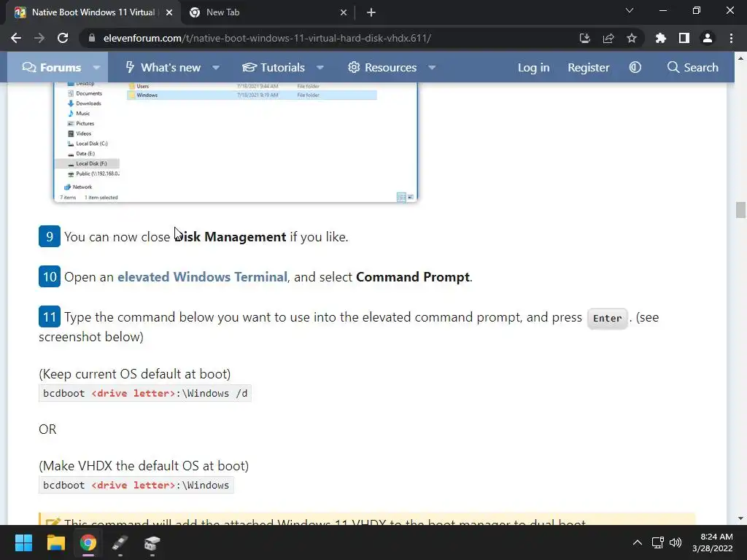The width and height of the screenshot is (747, 560).
Task: Open File Explorer from taskbar
Action: (x=55, y=542)
